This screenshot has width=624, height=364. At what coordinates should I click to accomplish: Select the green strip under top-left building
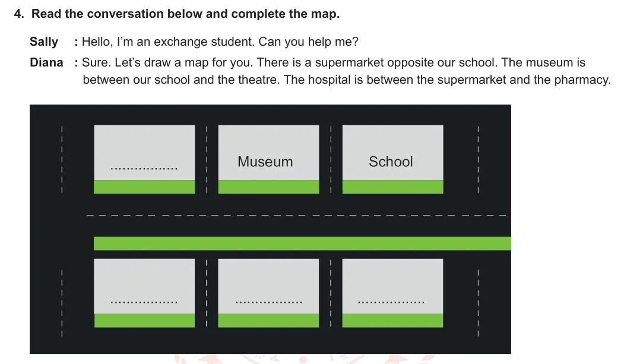(144, 187)
